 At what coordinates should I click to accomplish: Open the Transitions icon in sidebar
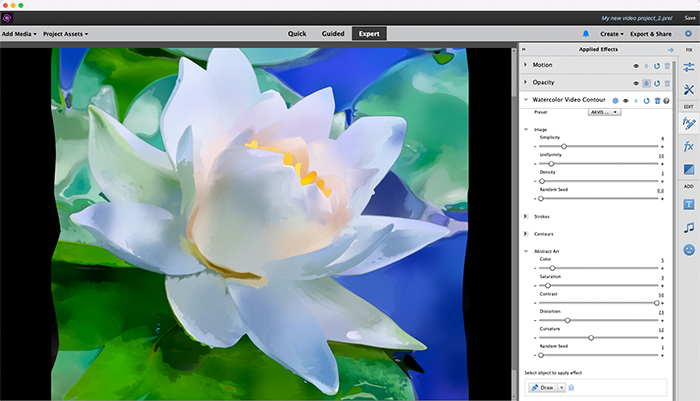(x=688, y=169)
